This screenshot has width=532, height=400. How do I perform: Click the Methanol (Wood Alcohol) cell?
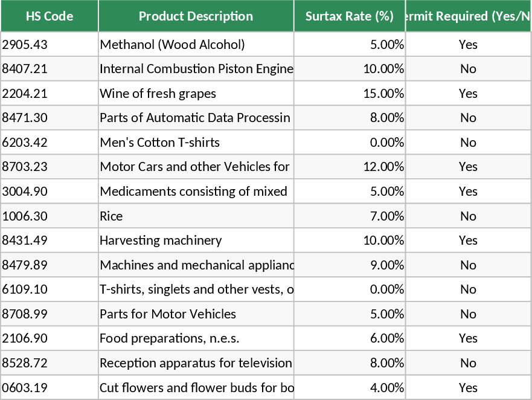pos(196,45)
